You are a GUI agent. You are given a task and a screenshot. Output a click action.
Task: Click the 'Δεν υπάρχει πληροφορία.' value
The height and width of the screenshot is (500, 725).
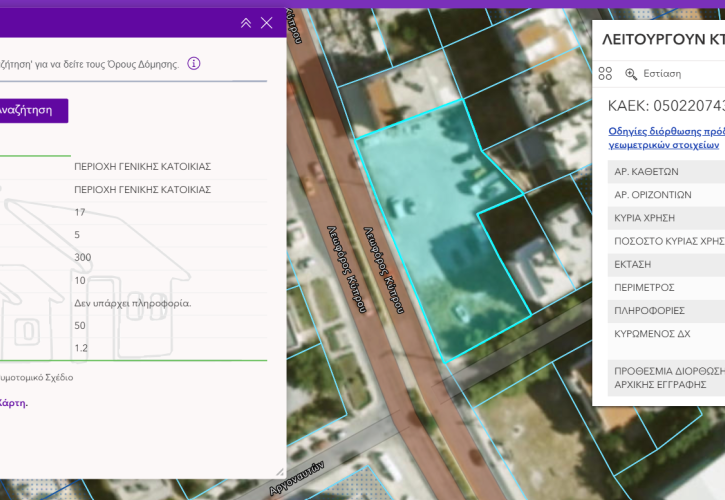click(x=132, y=303)
